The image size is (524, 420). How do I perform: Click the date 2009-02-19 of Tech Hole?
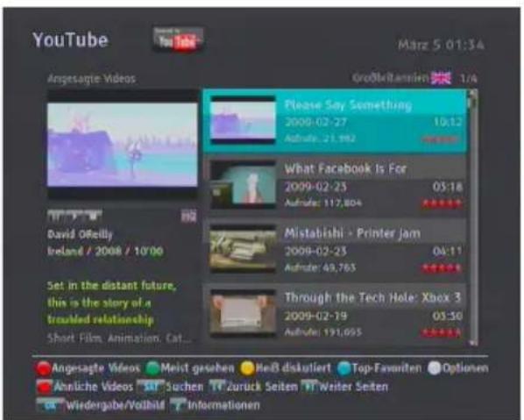point(315,316)
